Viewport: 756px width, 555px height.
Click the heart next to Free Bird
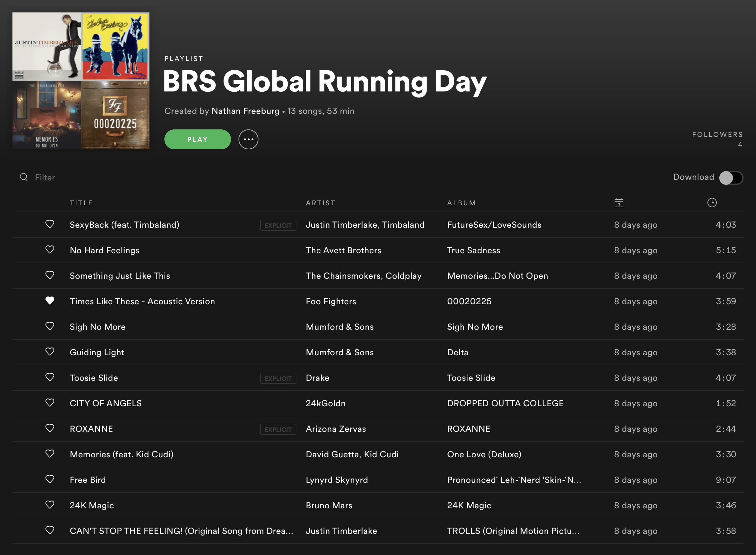[50, 479]
